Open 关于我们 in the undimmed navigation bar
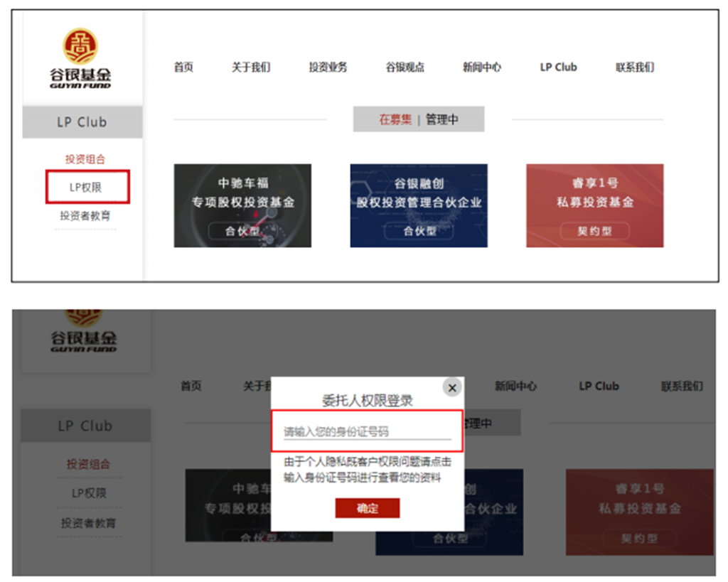The image size is (728, 582). [x=250, y=68]
